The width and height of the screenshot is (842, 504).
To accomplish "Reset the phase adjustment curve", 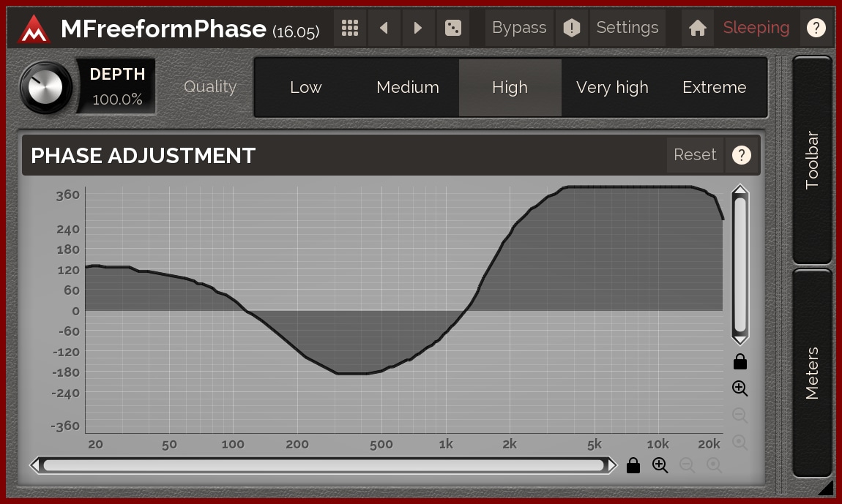I will pyautogui.click(x=695, y=155).
